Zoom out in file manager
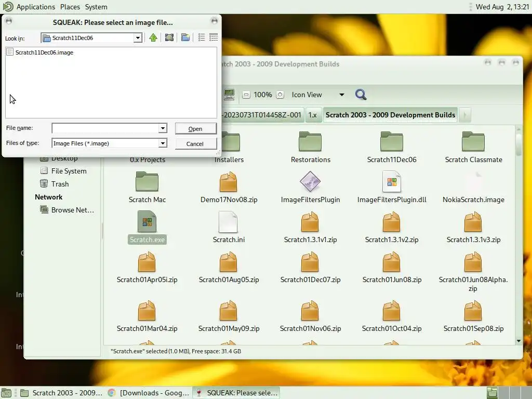532x399 pixels. pos(246,95)
